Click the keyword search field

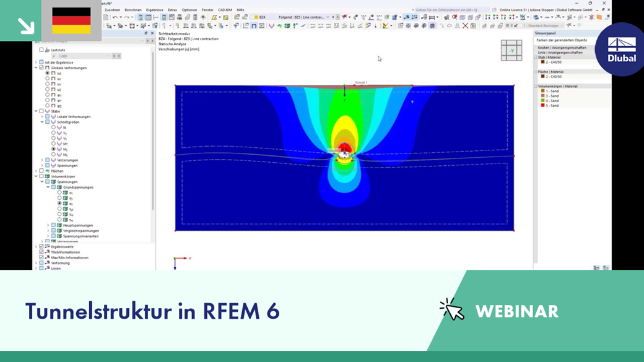[x=451, y=10]
